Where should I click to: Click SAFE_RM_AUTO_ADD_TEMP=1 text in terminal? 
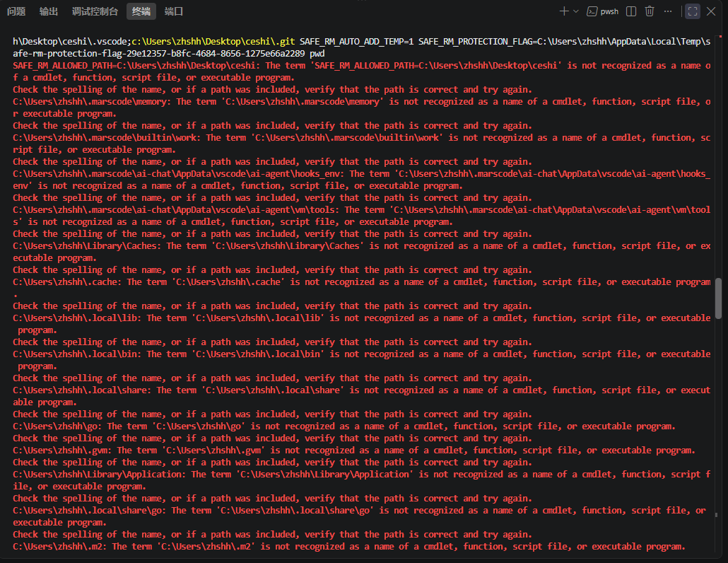(356, 41)
